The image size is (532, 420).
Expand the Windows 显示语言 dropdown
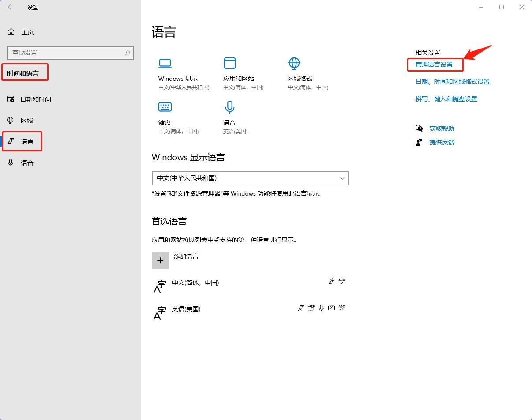pyautogui.click(x=250, y=178)
